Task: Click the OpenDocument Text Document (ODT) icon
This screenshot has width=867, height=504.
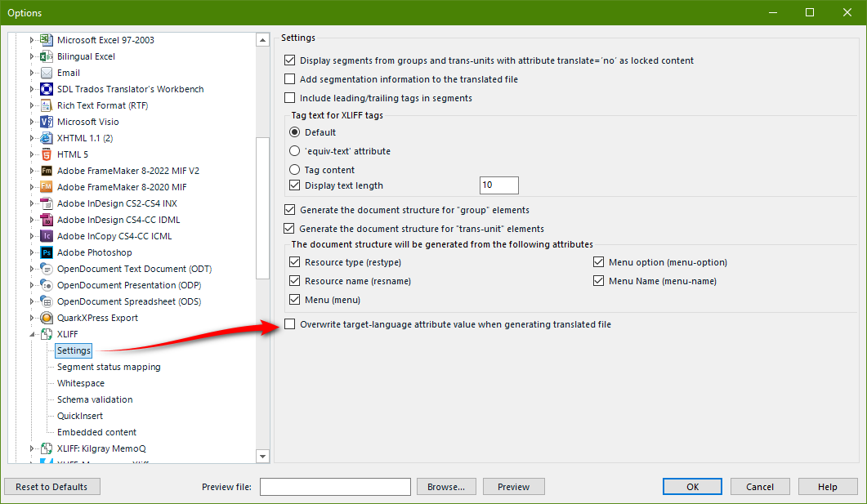Action: (47, 269)
